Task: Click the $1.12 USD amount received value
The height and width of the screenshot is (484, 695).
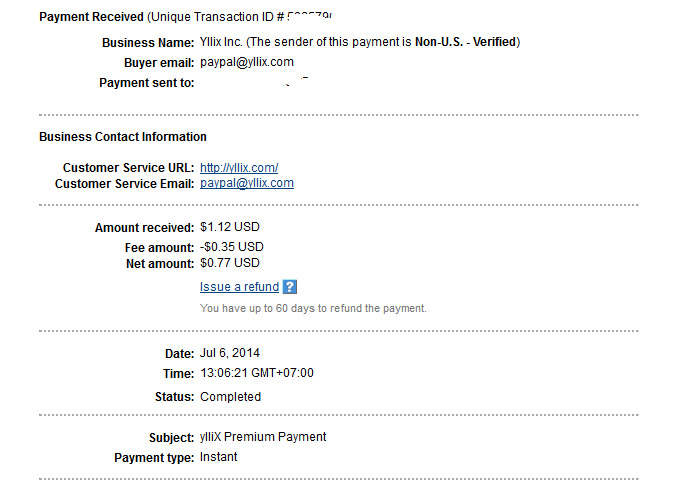Action: click(232, 228)
